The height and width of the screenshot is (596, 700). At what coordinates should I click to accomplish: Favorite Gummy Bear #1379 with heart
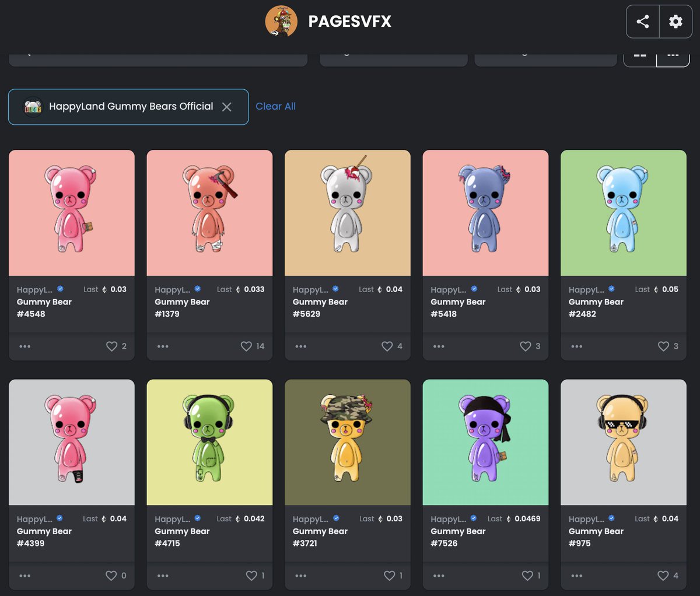click(246, 346)
